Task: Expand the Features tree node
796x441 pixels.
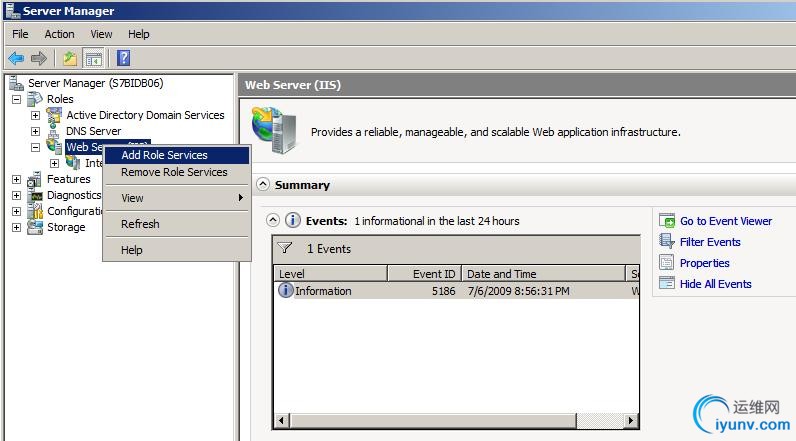Action: point(16,179)
